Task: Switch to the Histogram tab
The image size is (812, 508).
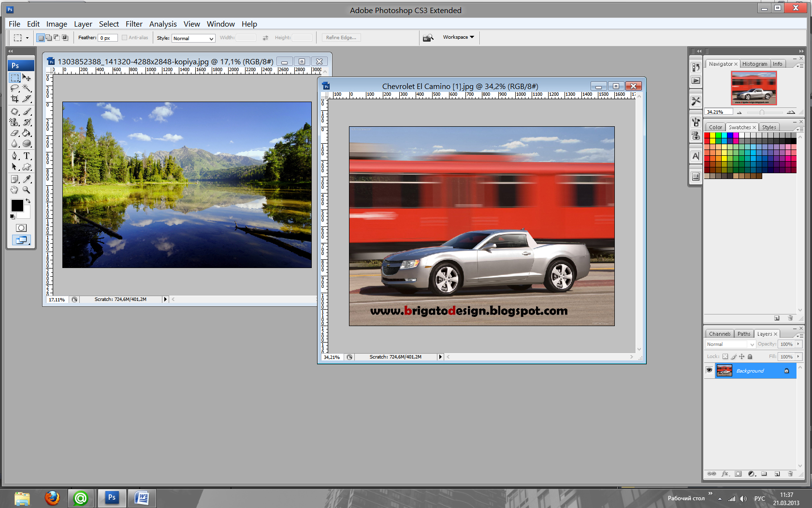Action: [x=754, y=64]
